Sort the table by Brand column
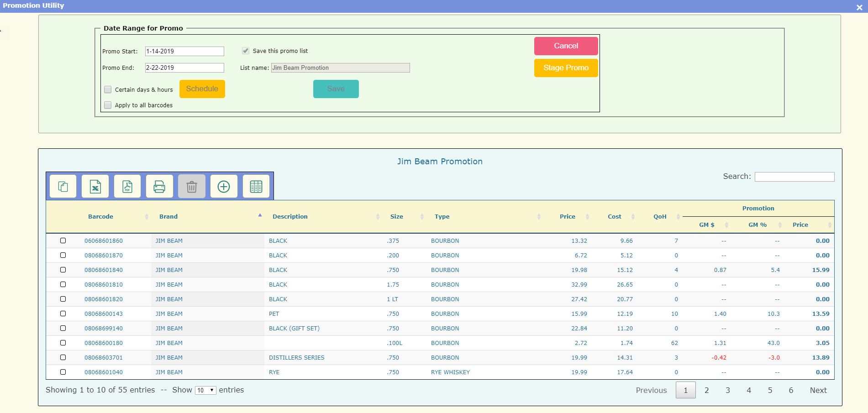 [x=168, y=217]
